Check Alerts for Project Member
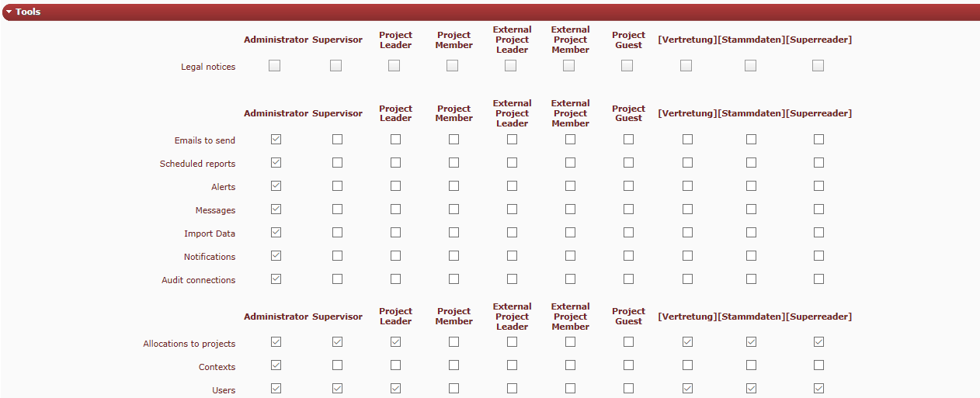This screenshot has width=980, height=398. (x=454, y=186)
